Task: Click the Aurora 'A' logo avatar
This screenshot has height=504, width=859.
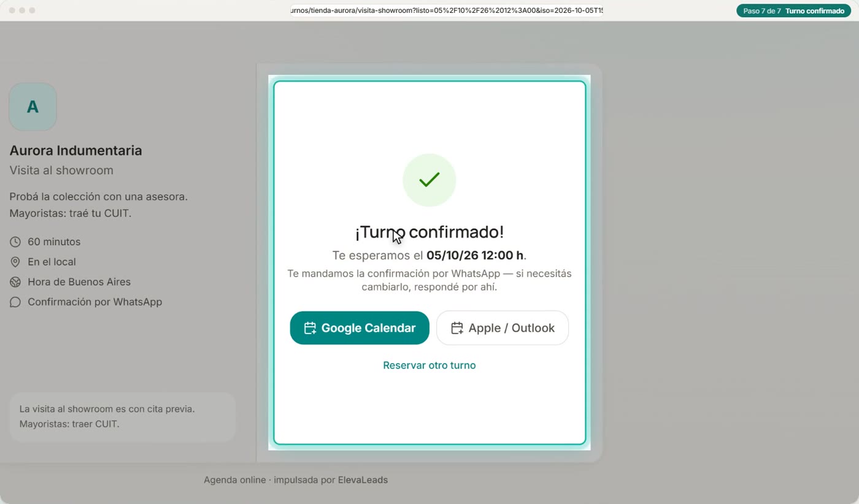Action: tap(33, 107)
